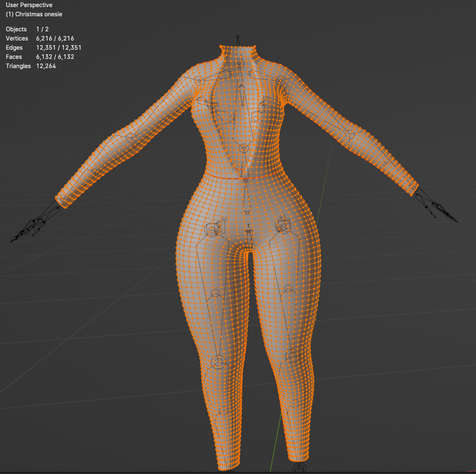The height and width of the screenshot is (474, 476).
Task: Click the "Objects" statistics label
Action: click(x=16, y=29)
